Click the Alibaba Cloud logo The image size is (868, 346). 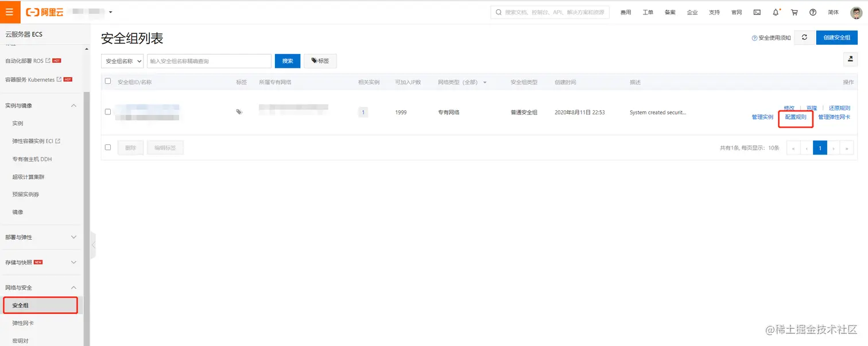pyautogui.click(x=45, y=12)
